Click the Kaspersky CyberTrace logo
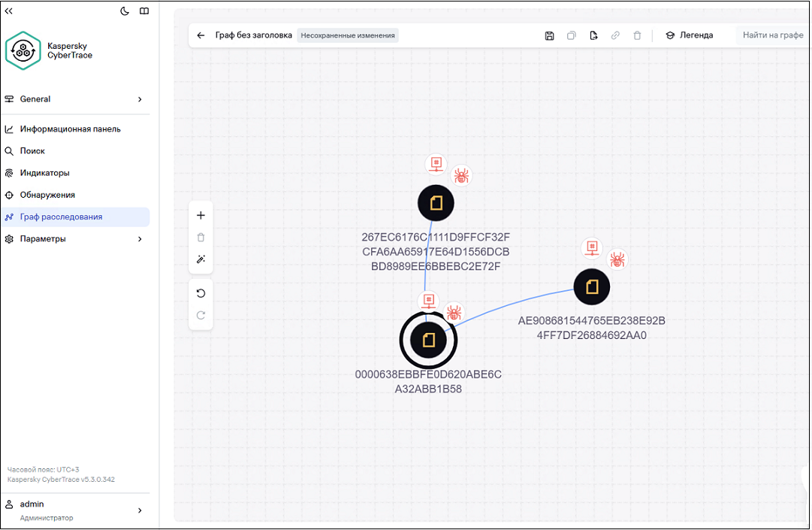 point(23,50)
